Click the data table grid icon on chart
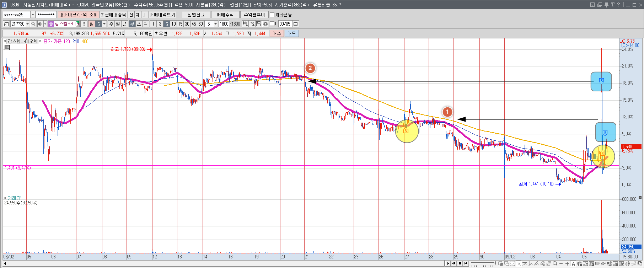Screen dimensions: 644x268 [x=7, y=48]
